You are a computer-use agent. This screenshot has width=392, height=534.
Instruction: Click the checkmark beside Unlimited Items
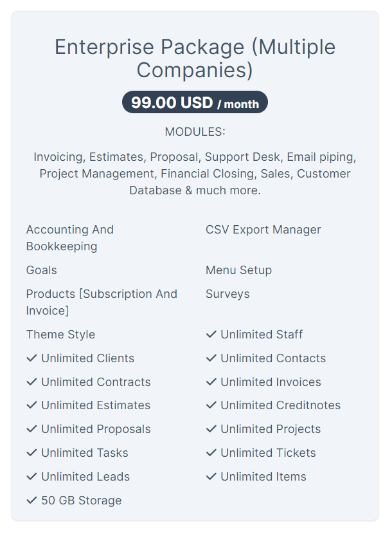(x=211, y=477)
